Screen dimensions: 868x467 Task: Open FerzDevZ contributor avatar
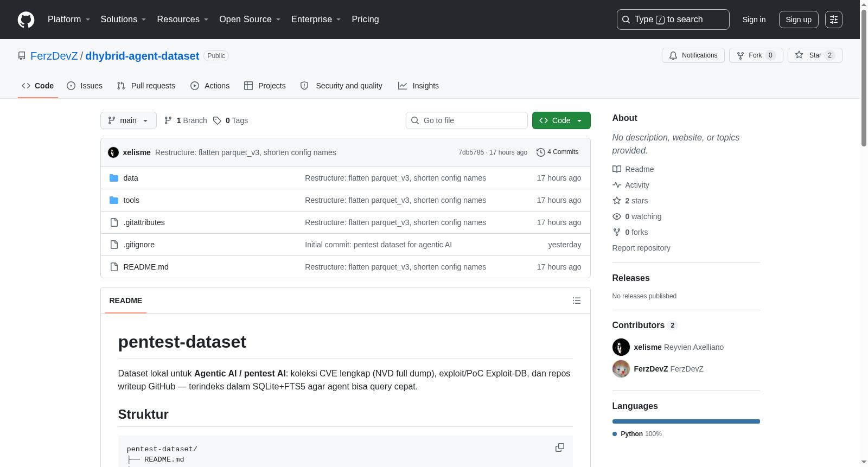click(x=621, y=369)
